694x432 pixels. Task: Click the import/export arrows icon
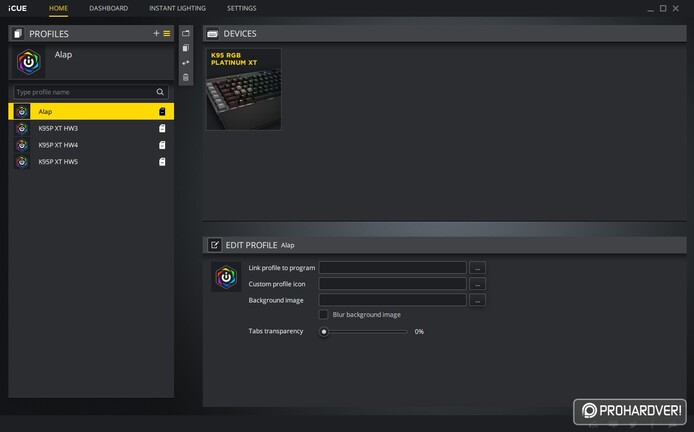[x=186, y=63]
